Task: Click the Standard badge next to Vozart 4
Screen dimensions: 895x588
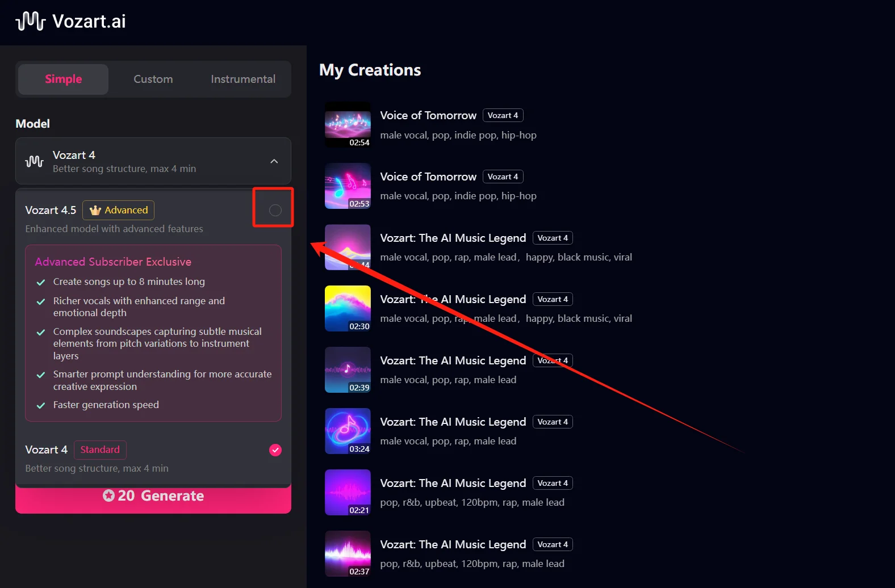Action: click(100, 450)
